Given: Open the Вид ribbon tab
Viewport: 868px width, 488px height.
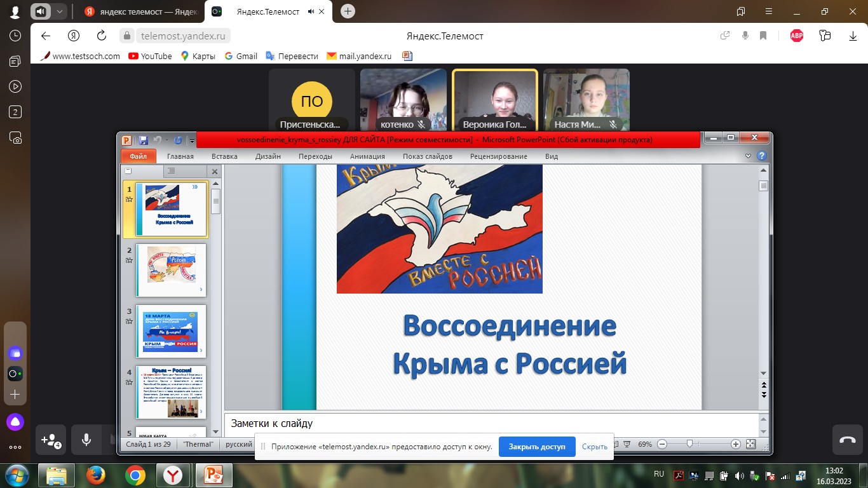Looking at the screenshot, I should coord(552,156).
